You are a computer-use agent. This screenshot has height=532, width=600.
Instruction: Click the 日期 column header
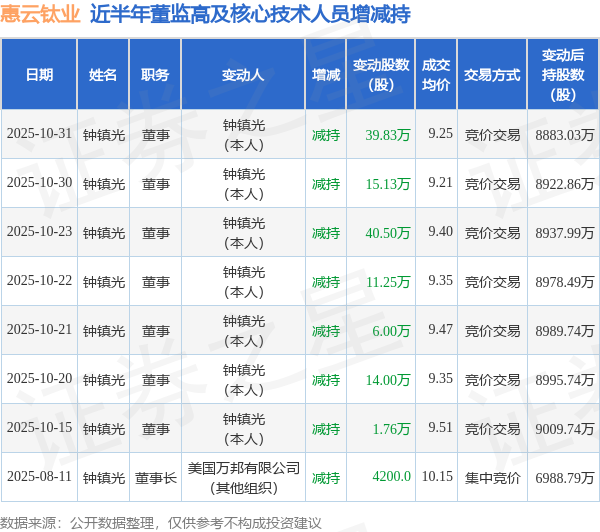[x=39, y=74]
